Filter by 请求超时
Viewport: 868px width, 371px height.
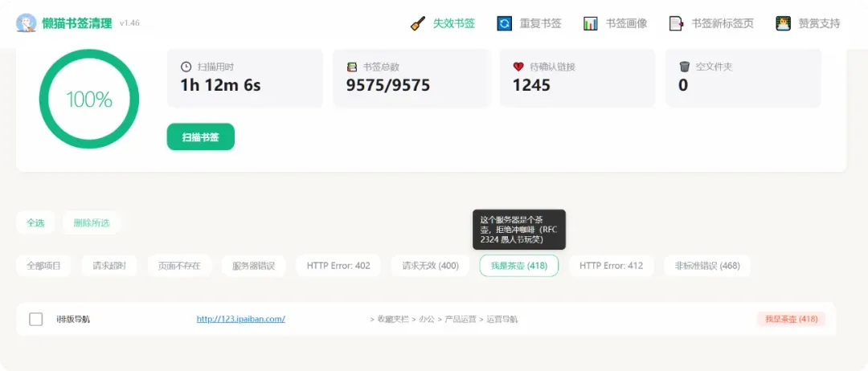click(109, 266)
